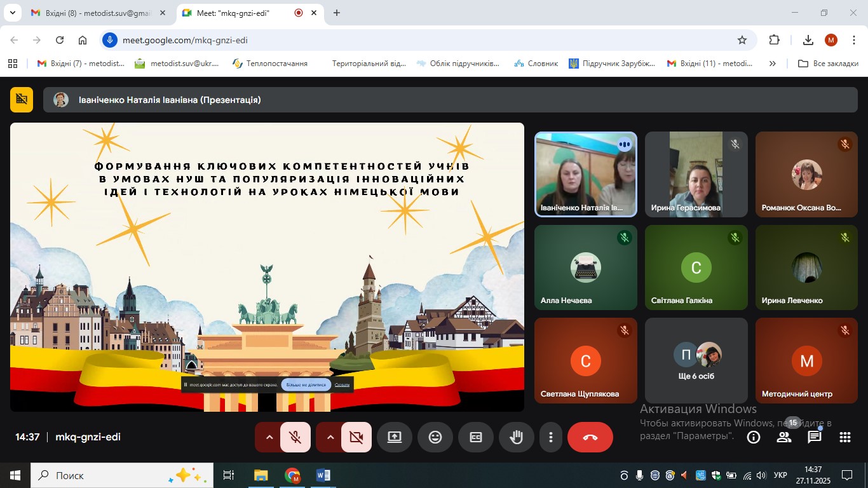868x488 pixels.
Task: Select Ирина Герасимова video tile
Action: pos(696,174)
